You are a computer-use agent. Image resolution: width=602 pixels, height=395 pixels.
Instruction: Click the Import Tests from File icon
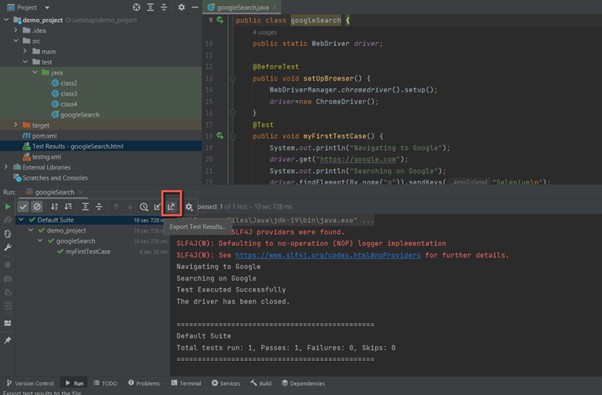point(157,207)
